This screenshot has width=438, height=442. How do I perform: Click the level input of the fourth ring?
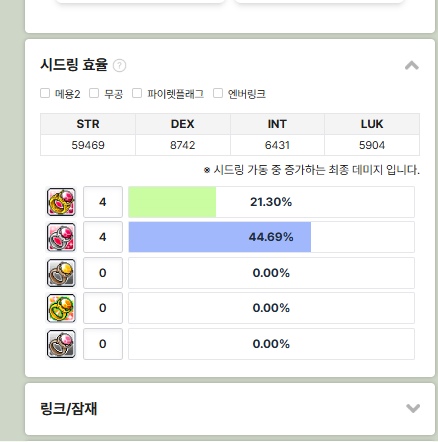[x=103, y=308]
